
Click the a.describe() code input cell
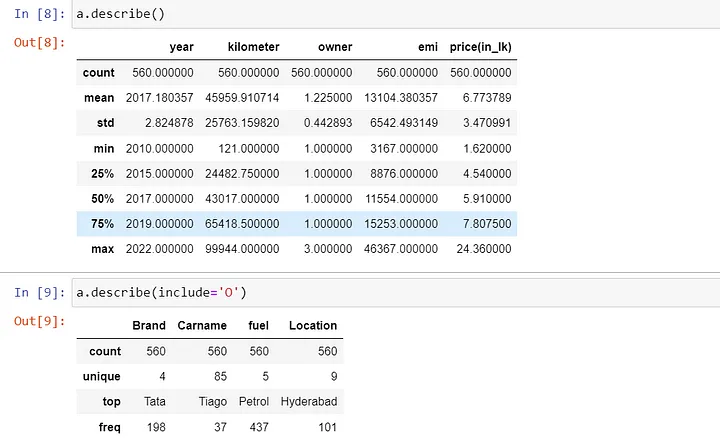point(396,14)
